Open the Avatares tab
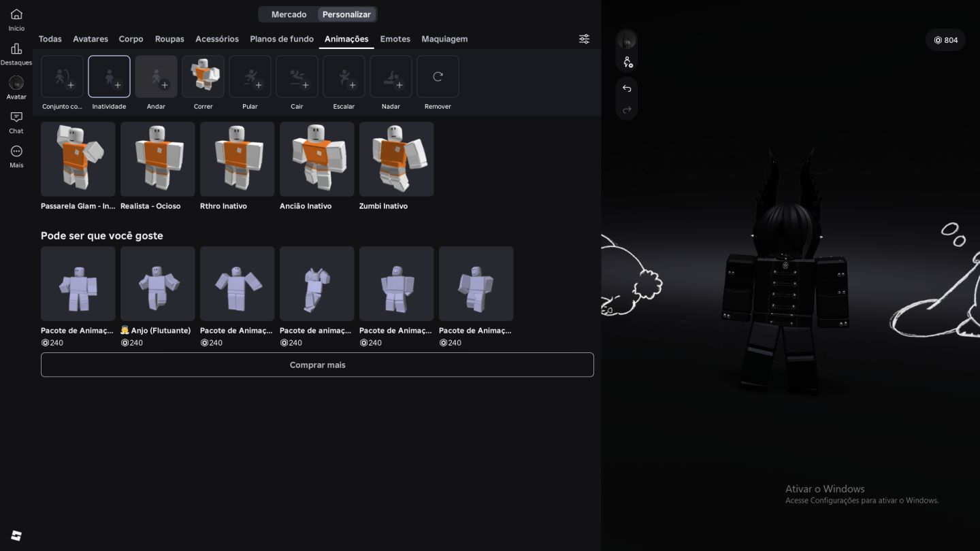The height and width of the screenshot is (551, 980). [x=91, y=39]
